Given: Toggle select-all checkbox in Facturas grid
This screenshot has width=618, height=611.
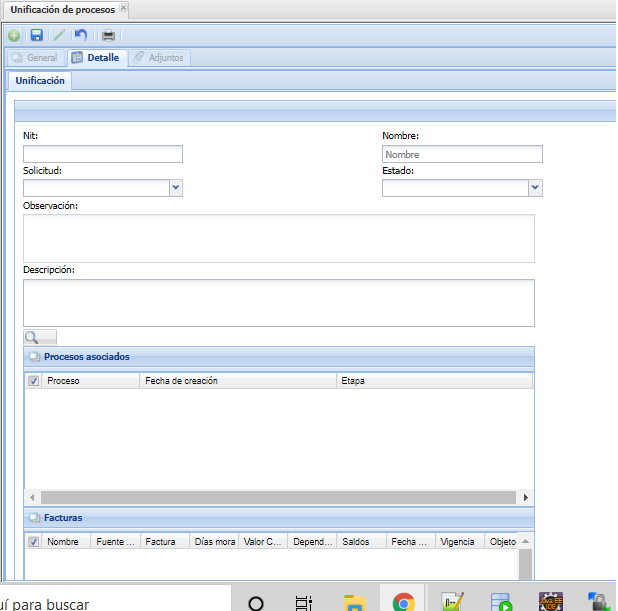Looking at the screenshot, I should 34,541.
